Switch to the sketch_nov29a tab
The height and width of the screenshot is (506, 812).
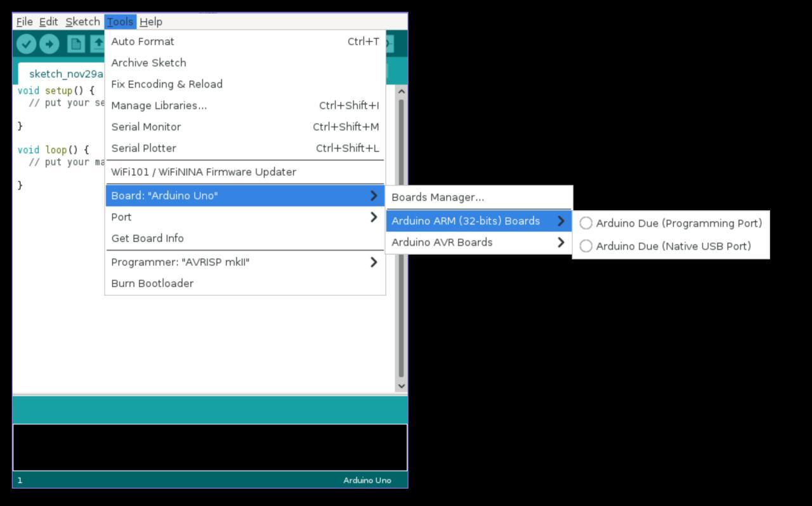62,74
